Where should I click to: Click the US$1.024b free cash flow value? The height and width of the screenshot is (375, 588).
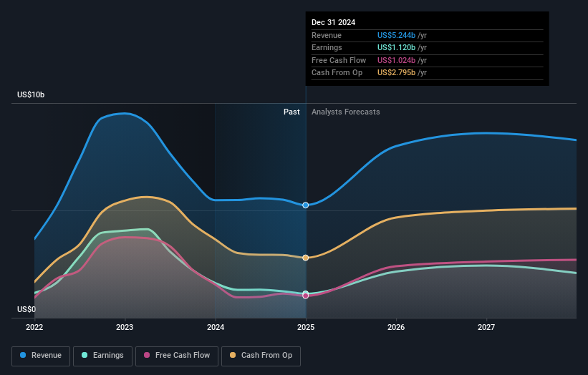[x=396, y=60]
